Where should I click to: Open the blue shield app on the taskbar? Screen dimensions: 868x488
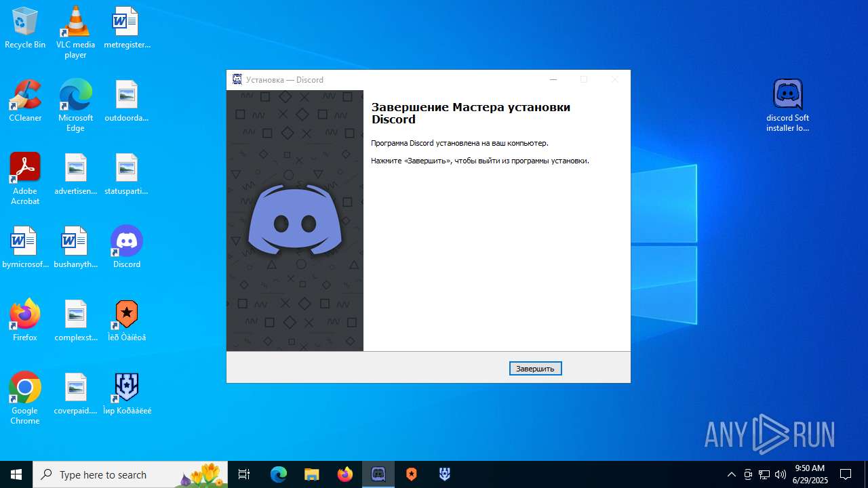[x=445, y=474]
